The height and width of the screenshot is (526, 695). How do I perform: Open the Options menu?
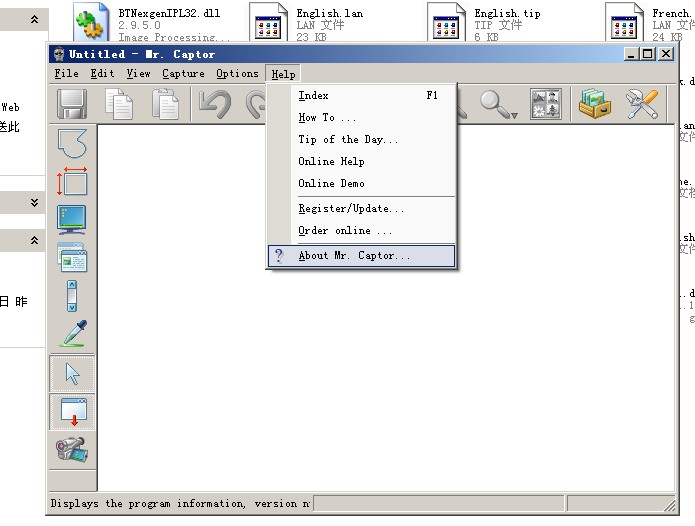(x=237, y=74)
